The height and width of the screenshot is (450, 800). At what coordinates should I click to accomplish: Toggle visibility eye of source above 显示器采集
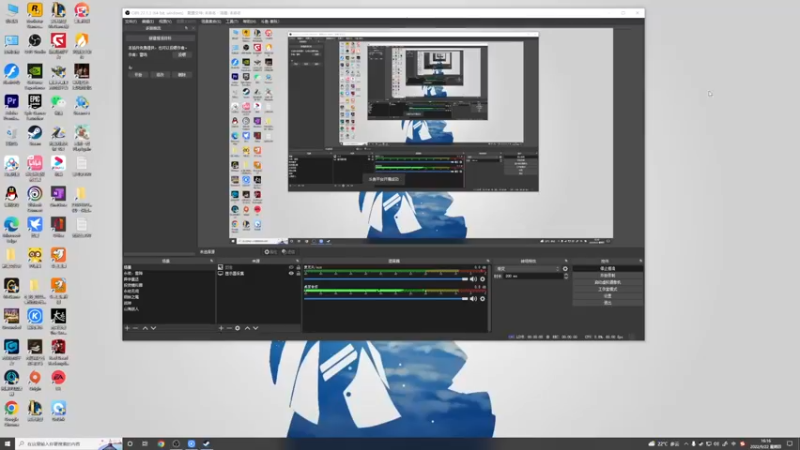[291, 267]
